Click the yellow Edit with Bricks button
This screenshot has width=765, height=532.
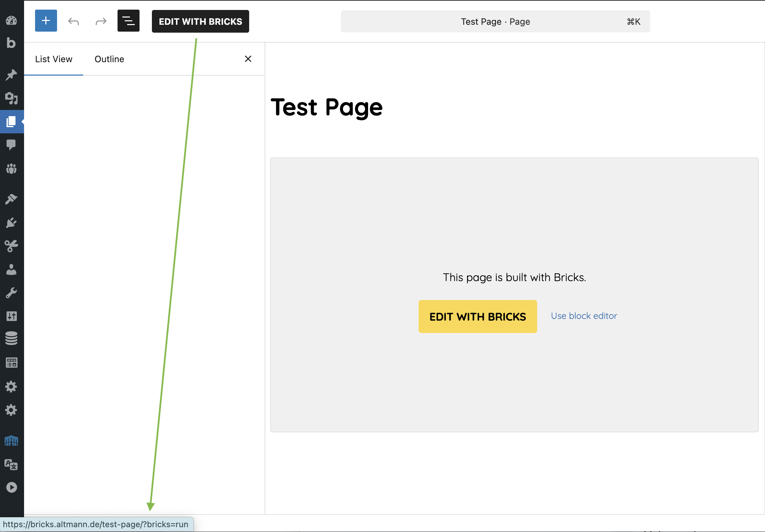click(477, 316)
